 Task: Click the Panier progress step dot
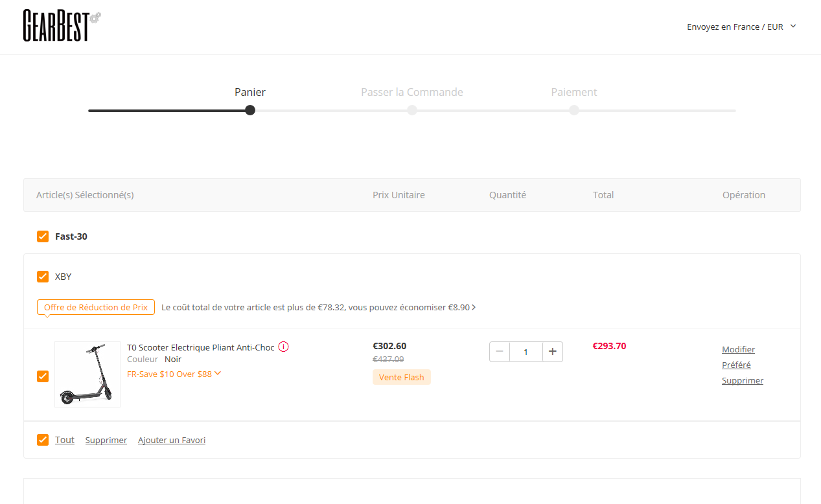pos(250,110)
